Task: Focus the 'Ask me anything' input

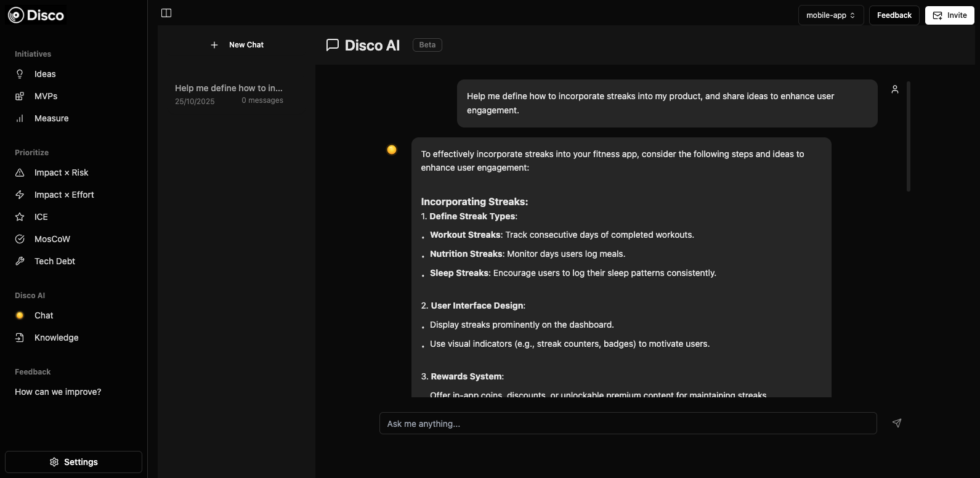Action: click(x=628, y=424)
